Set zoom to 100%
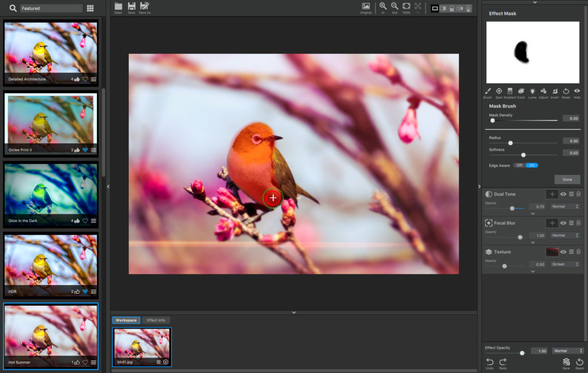The image size is (588, 373). point(406,8)
